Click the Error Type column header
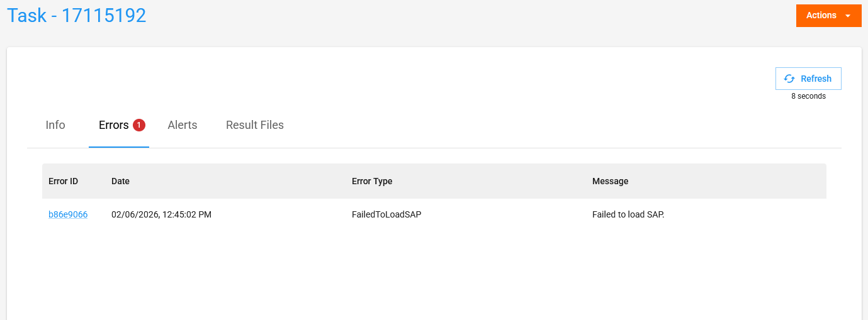 pyautogui.click(x=372, y=181)
